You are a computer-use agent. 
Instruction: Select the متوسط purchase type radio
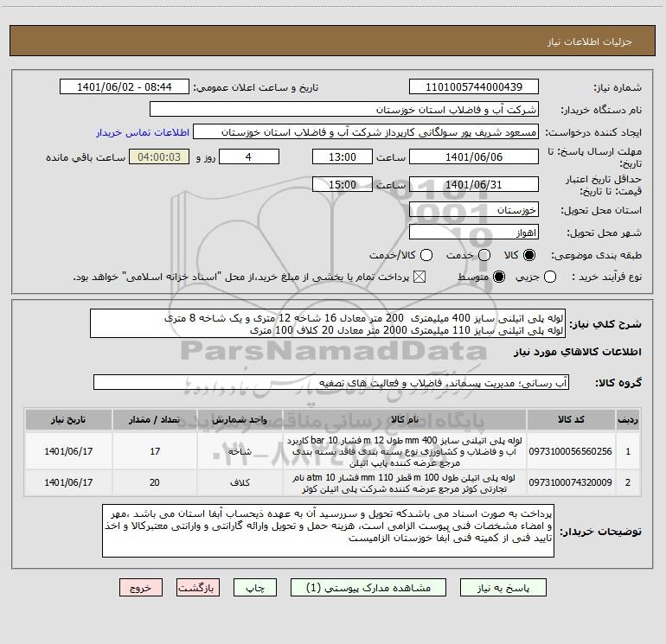pyautogui.click(x=499, y=277)
